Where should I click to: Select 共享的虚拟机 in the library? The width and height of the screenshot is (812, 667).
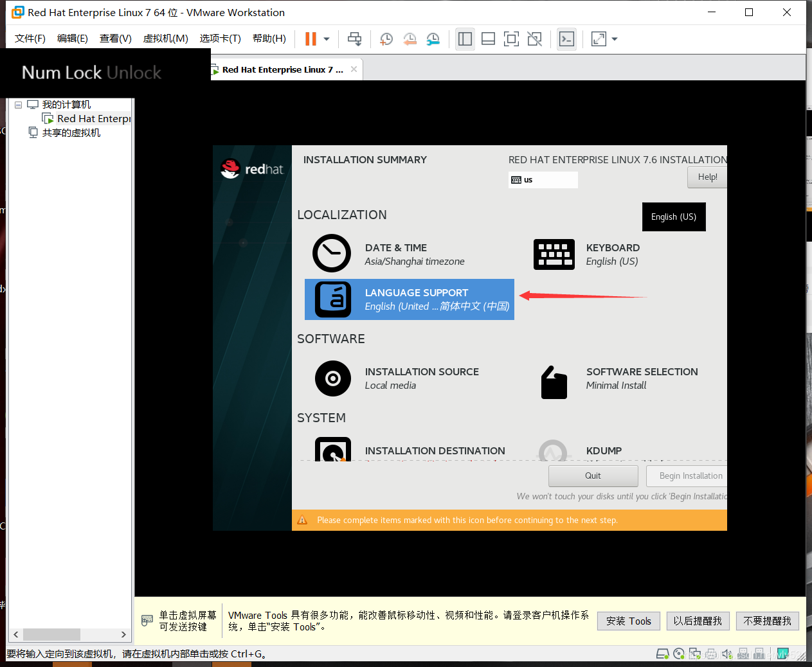coord(71,133)
